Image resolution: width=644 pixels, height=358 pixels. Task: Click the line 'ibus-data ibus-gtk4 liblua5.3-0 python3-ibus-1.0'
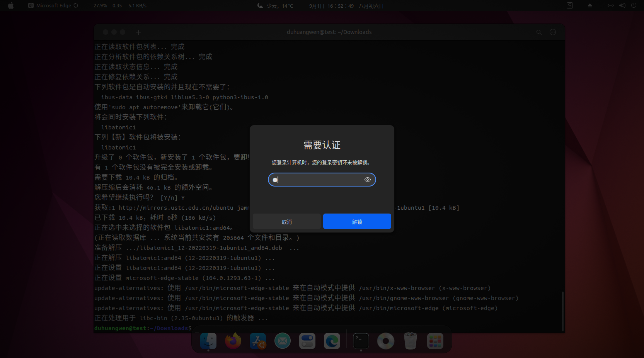pyautogui.click(x=184, y=97)
